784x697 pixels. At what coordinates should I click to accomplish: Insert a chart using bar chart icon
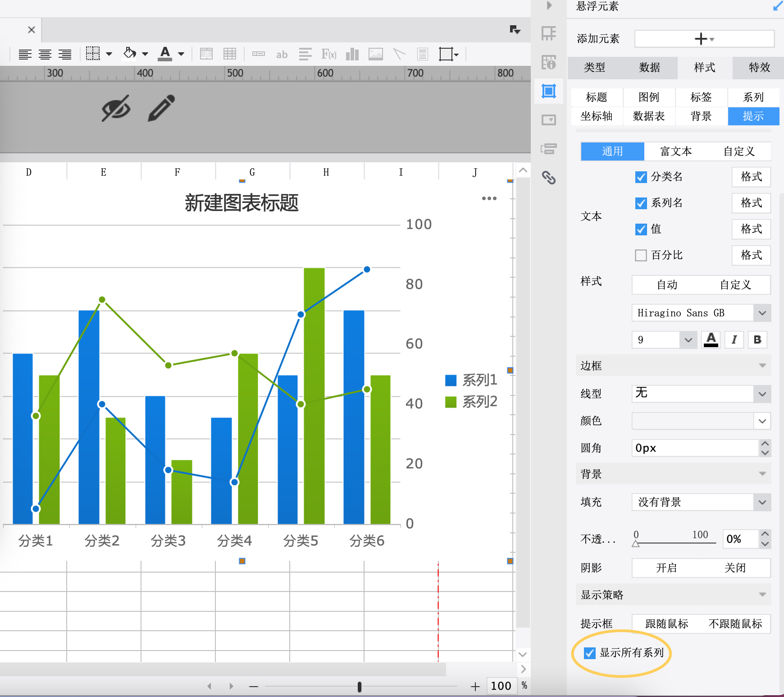click(352, 54)
